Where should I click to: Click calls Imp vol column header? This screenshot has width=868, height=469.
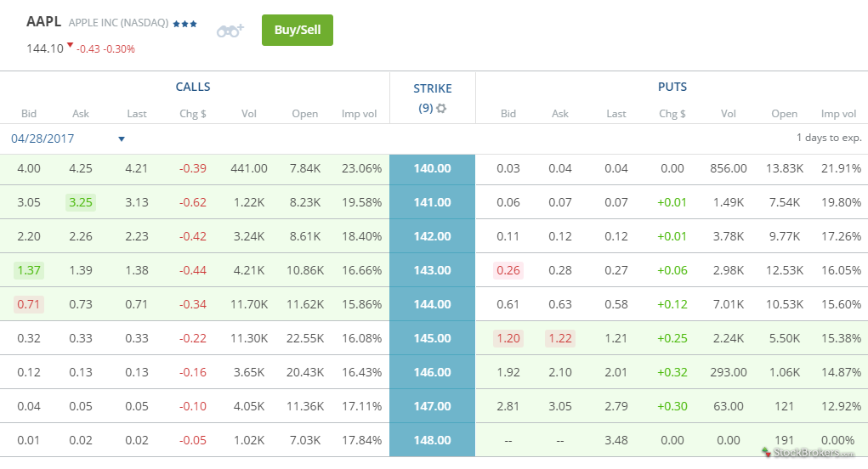point(359,113)
